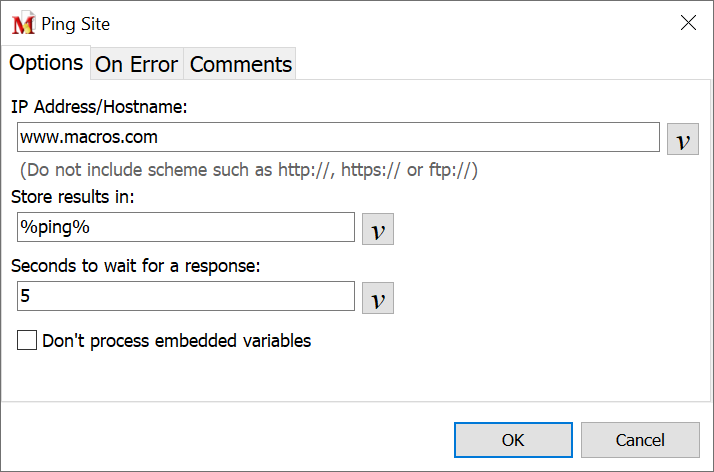
Task: Select the seconds to wait input box
Action: (186, 297)
